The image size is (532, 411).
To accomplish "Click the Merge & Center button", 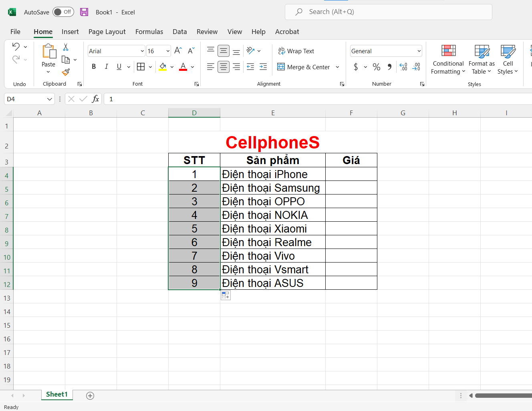I will (304, 67).
